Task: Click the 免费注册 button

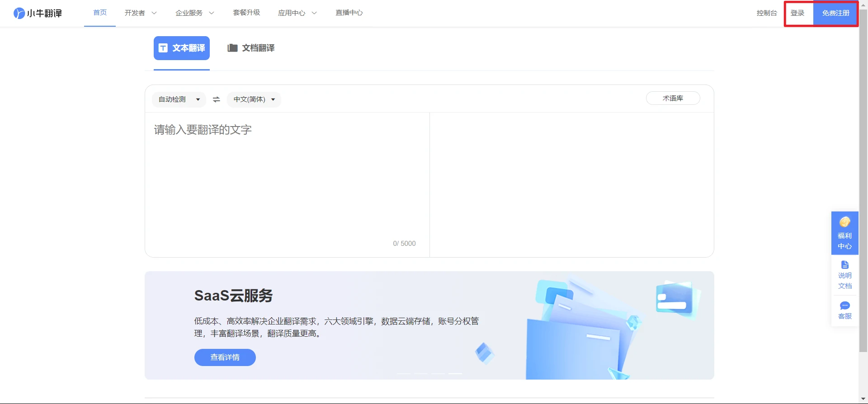Action: 835,13
